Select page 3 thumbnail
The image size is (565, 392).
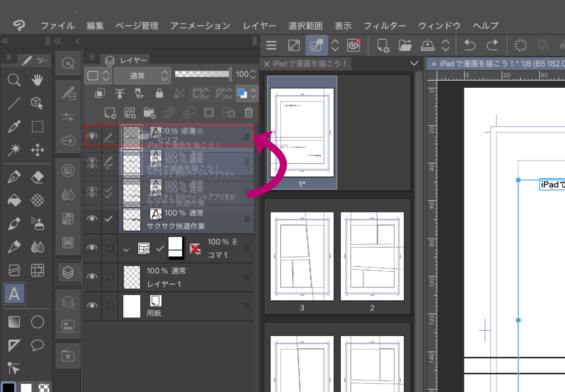click(x=302, y=256)
